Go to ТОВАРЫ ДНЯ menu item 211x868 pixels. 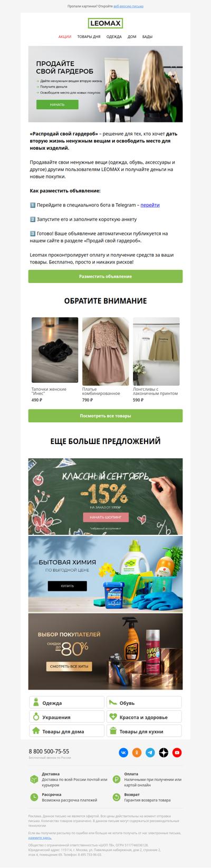pos(89,37)
